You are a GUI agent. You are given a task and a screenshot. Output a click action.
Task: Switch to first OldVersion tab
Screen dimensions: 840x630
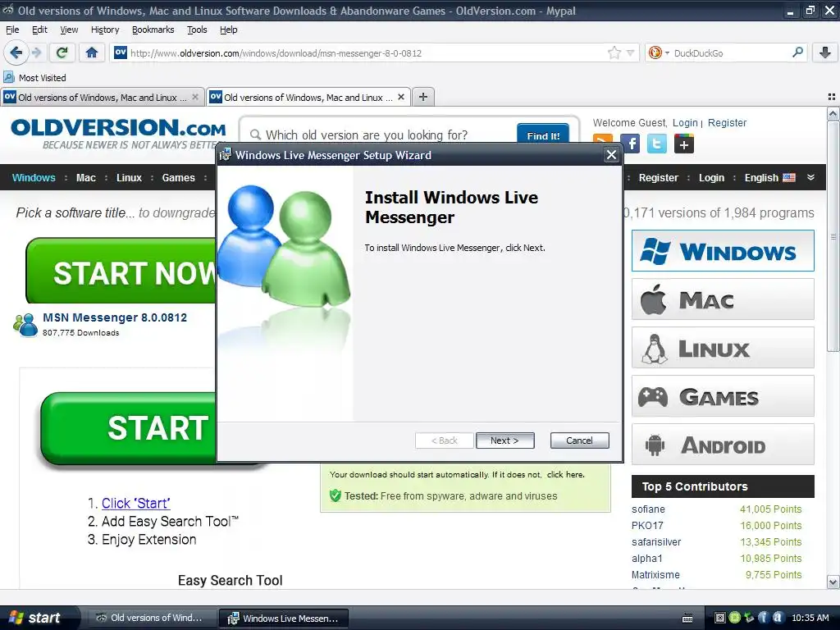103,97
